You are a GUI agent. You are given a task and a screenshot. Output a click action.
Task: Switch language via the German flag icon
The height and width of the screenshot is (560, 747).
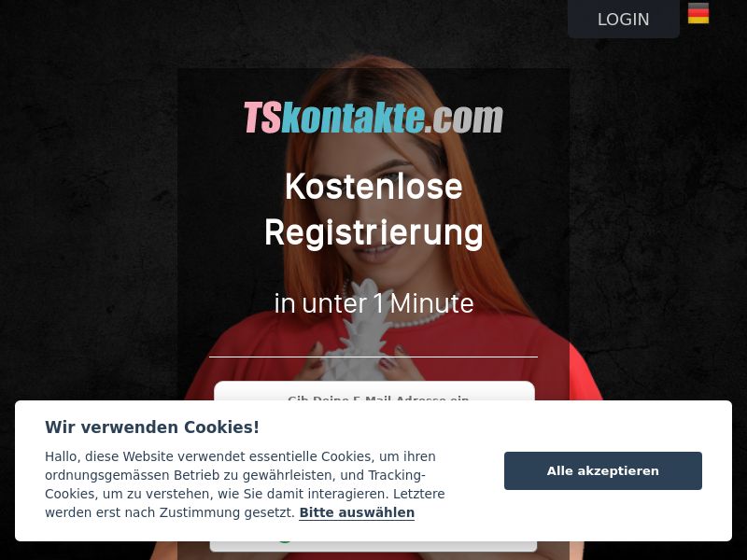coord(698,13)
